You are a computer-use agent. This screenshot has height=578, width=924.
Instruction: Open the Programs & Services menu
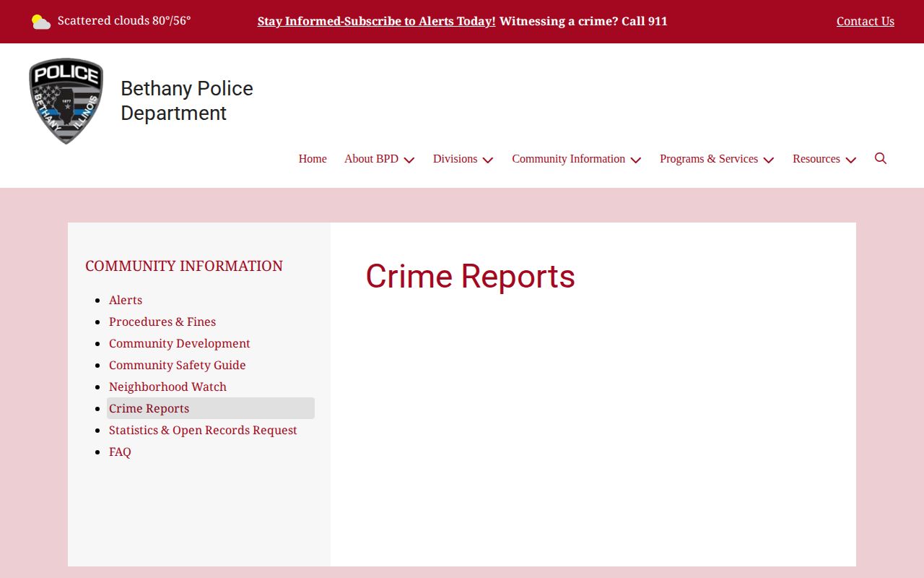click(709, 159)
